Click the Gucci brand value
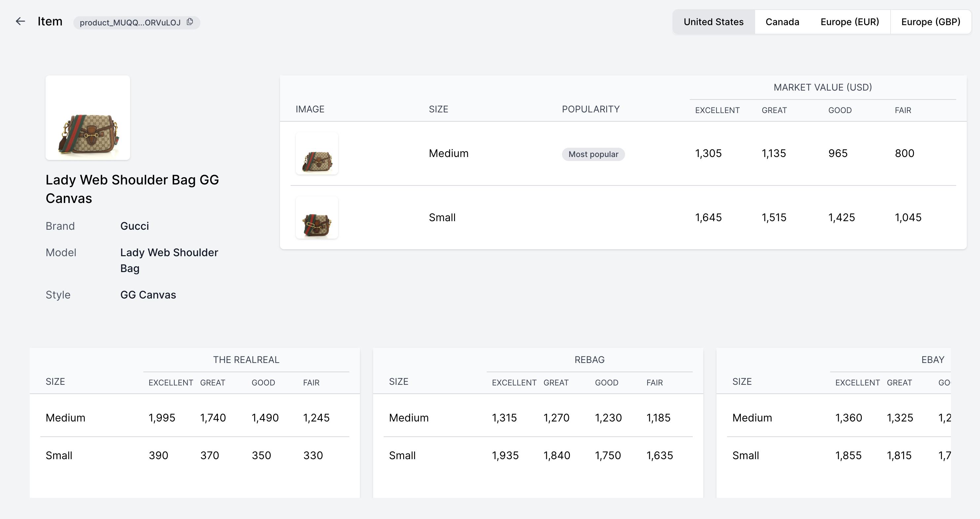980x519 pixels. point(135,226)
